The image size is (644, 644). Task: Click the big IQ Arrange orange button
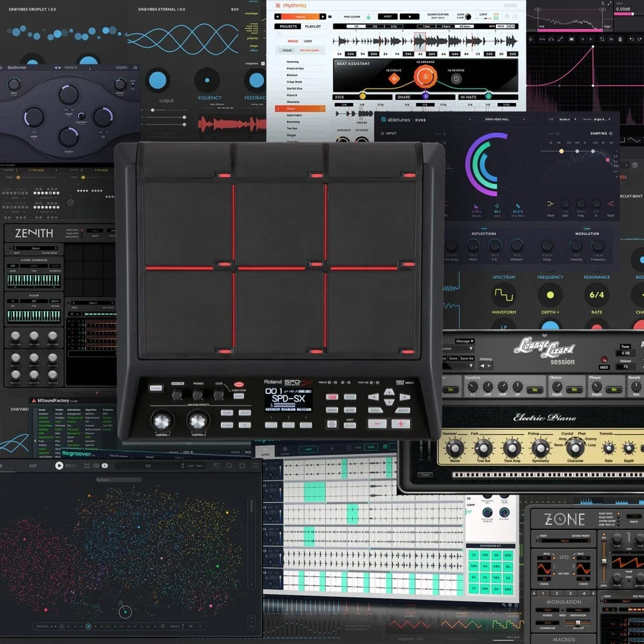click(x=425, y=77)
